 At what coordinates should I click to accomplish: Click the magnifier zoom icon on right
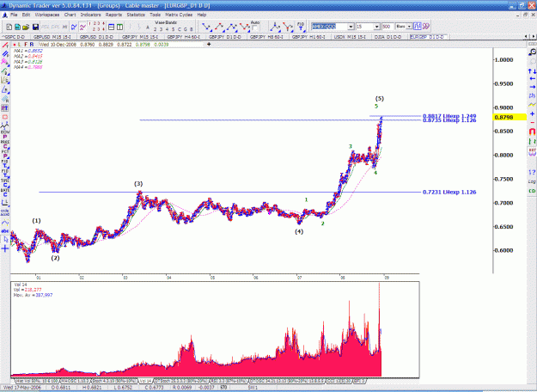click(x=532, y=52)
